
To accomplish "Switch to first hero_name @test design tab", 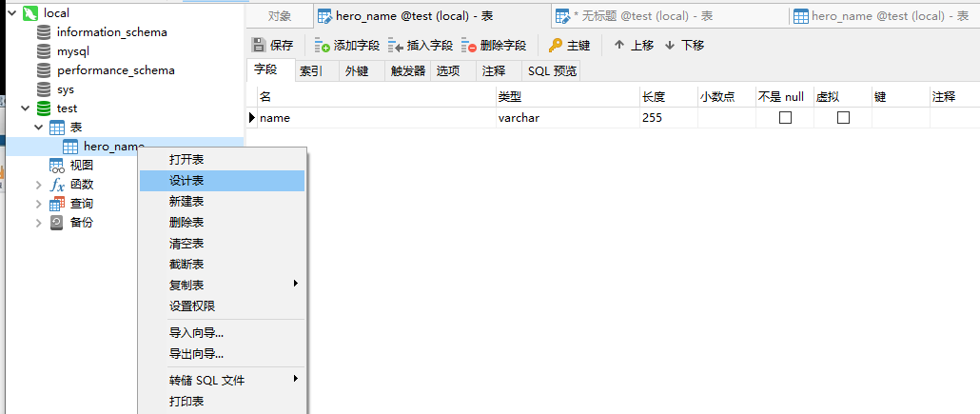I will (x=433, y=16).
